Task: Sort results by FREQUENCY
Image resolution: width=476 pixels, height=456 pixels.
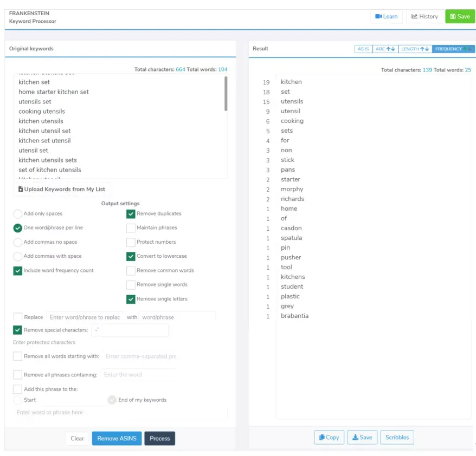Action: pos(453,49)
